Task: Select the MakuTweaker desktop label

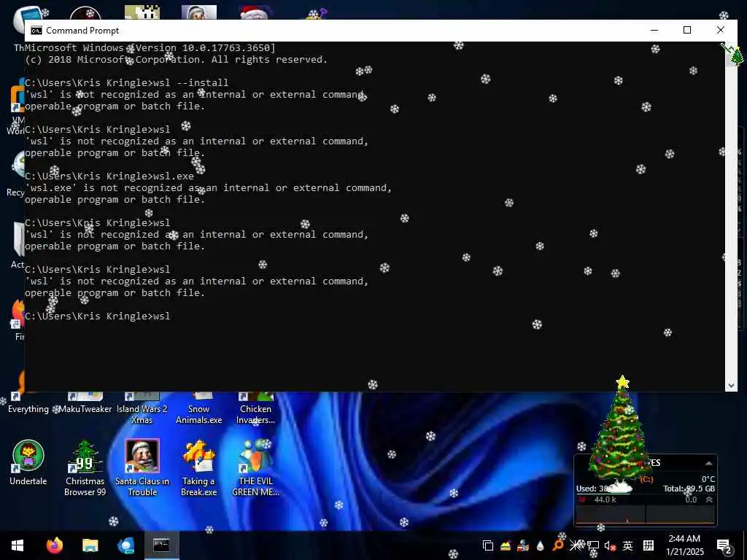Action: pos(85,409)
